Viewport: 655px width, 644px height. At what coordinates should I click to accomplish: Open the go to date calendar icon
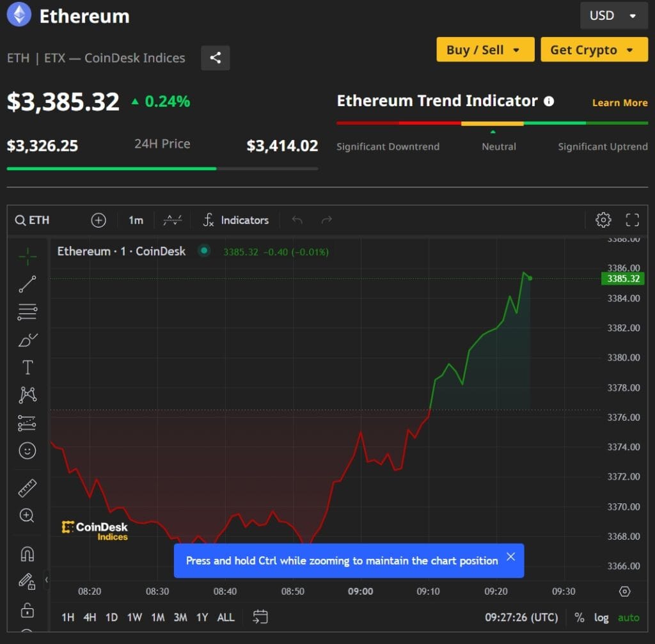(260, 617)
